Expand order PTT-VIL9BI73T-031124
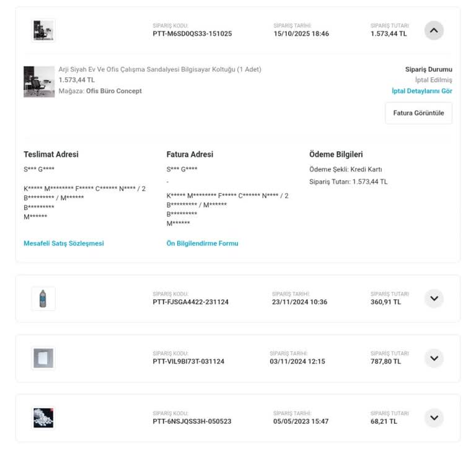 pos(434,358)
